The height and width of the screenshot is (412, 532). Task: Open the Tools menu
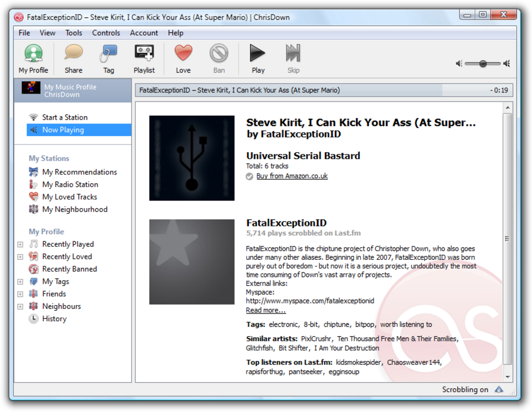click(x=74, y=33)
